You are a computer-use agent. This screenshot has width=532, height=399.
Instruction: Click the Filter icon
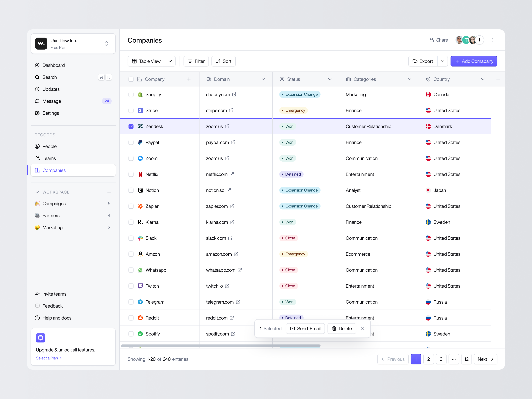190,61
